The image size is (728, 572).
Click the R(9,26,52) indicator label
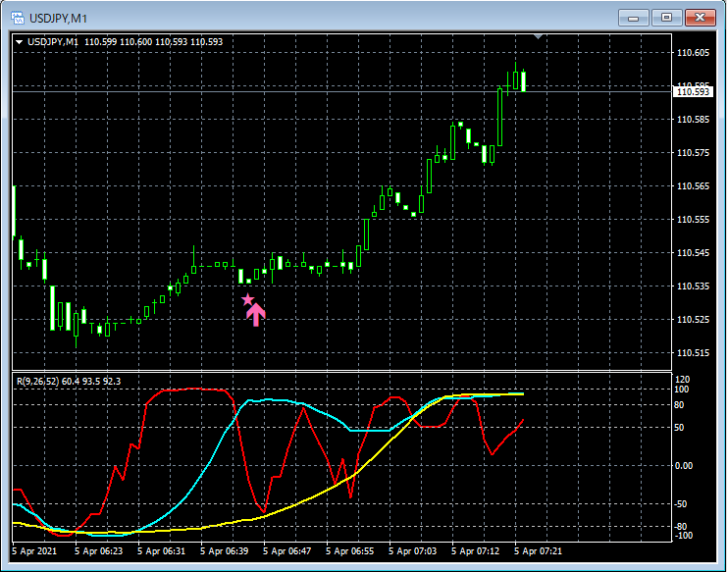69,382
